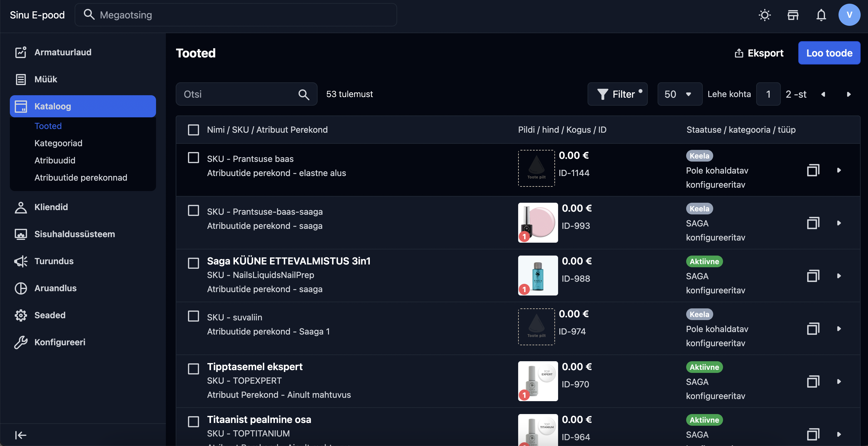Open the storefront icon in header
The height and width of the screenshot is (446, 868).
(793, 15)
